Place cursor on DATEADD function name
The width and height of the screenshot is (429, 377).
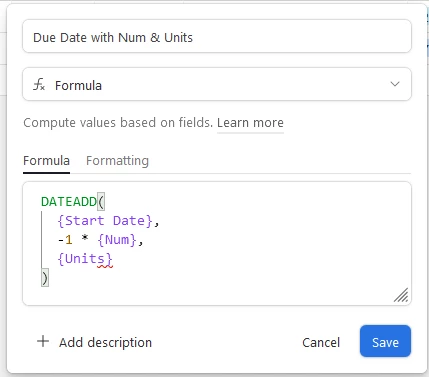click(x=69, y=202)
